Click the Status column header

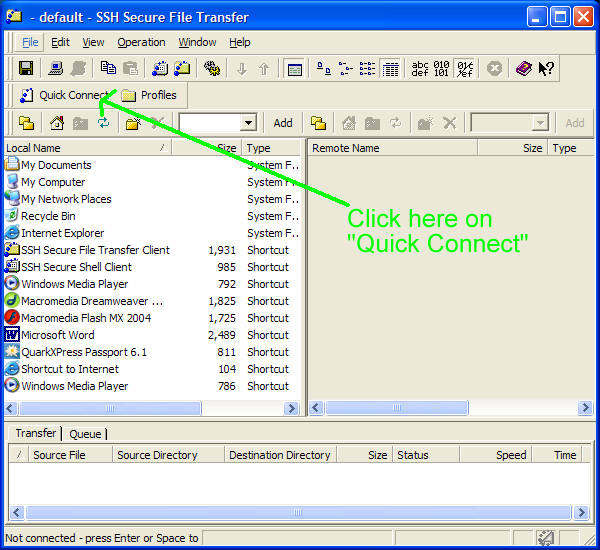pos(426,455)
